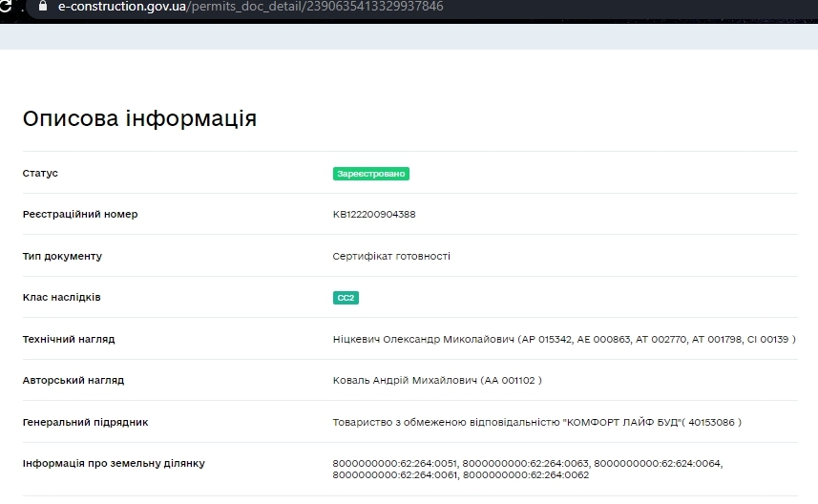Screen dimensions: 818x504
Task: Click the Генеральний підрядник label
Action: coord(85,422)
